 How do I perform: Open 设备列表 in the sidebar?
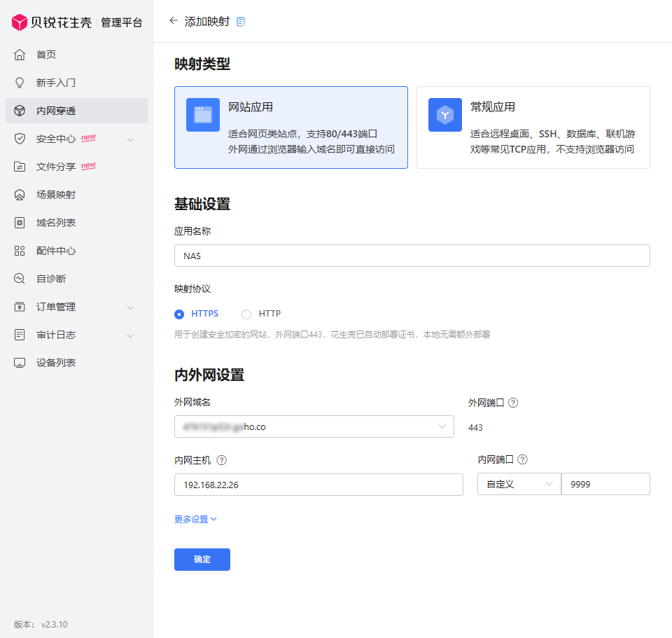(77, 363)
